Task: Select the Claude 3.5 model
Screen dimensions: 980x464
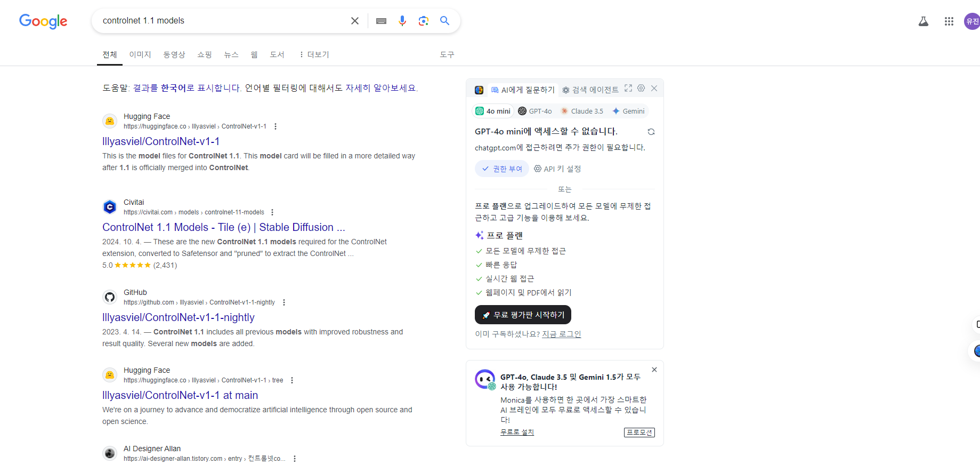Action: tap(582, 111)
